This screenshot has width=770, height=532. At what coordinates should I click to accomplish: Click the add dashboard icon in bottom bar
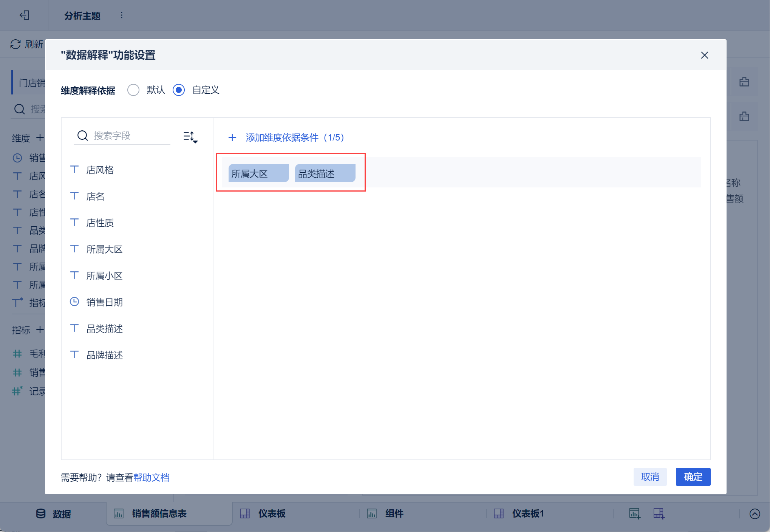coord(659,513)
